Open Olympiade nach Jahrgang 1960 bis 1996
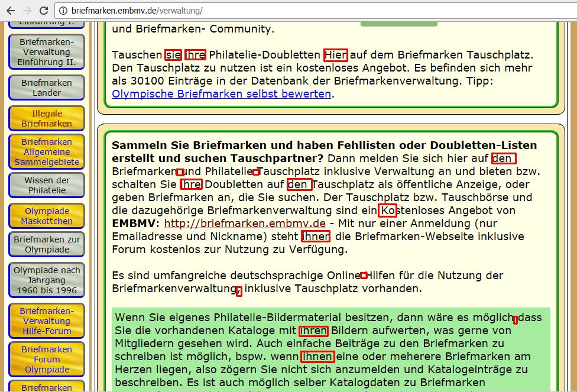 (47, 280)
